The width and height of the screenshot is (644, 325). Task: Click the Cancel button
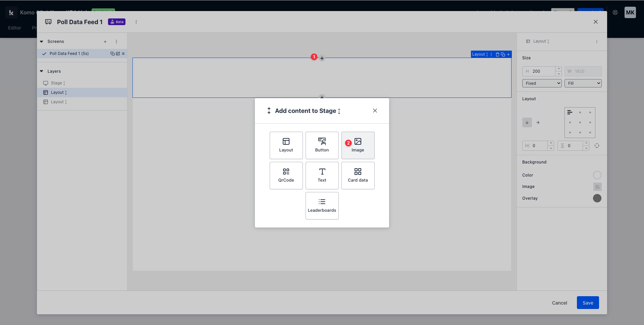tap(559, 303)
